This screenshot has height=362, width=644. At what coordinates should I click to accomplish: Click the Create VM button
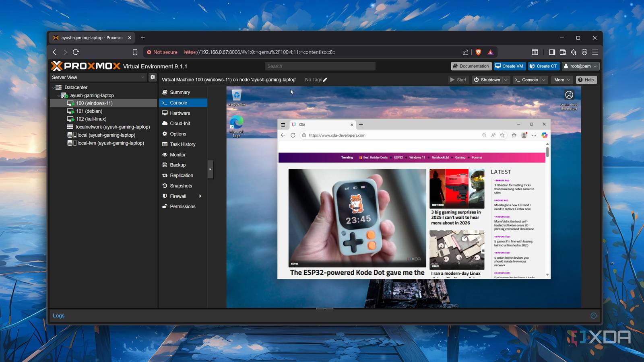tap(509, 66)
